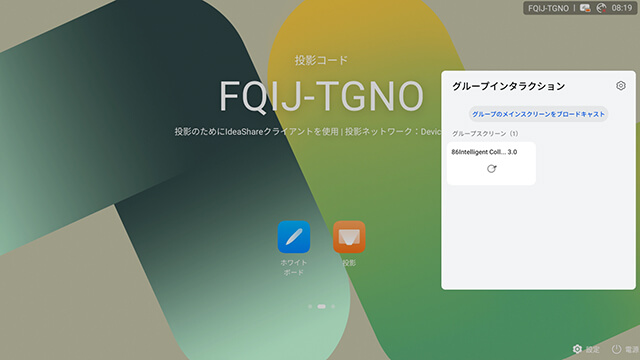Click the first page indicator dot
640x360 pixels.
point(310,306)
